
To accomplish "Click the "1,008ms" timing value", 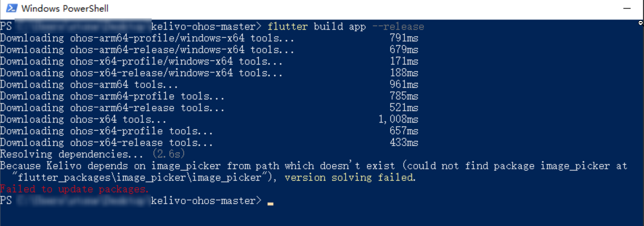I will pyautogui.click(x=398, y=119).
